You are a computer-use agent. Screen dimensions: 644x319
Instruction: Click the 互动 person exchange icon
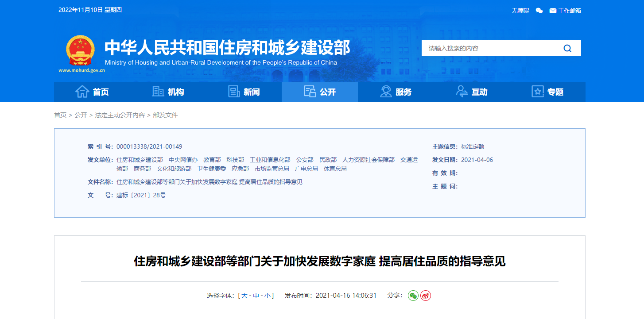462,92
